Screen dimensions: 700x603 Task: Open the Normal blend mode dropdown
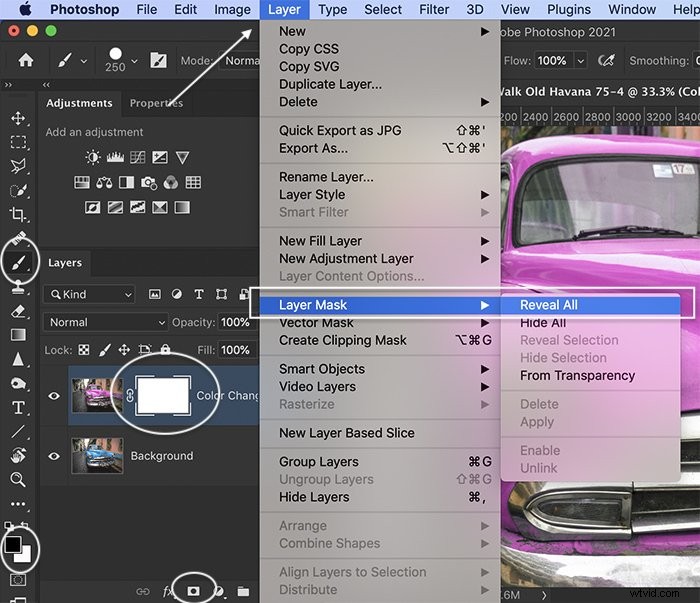click(105, 322)
